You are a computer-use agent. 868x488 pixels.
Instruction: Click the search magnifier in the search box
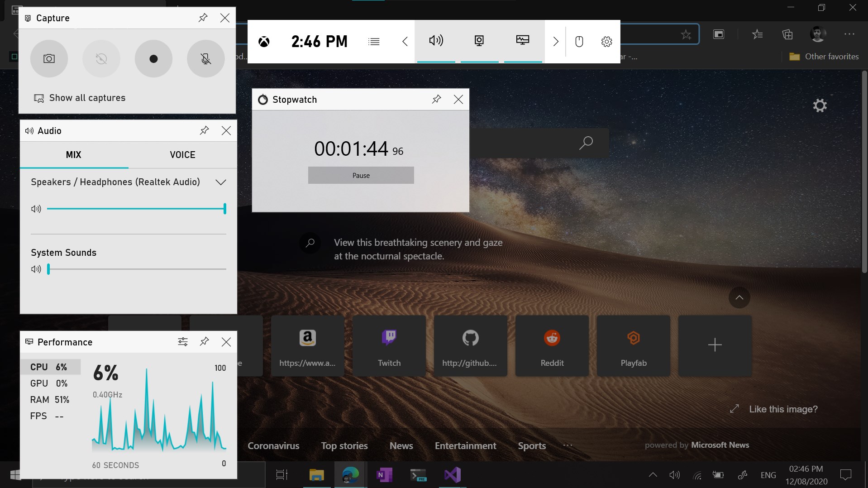pos(586,143)
